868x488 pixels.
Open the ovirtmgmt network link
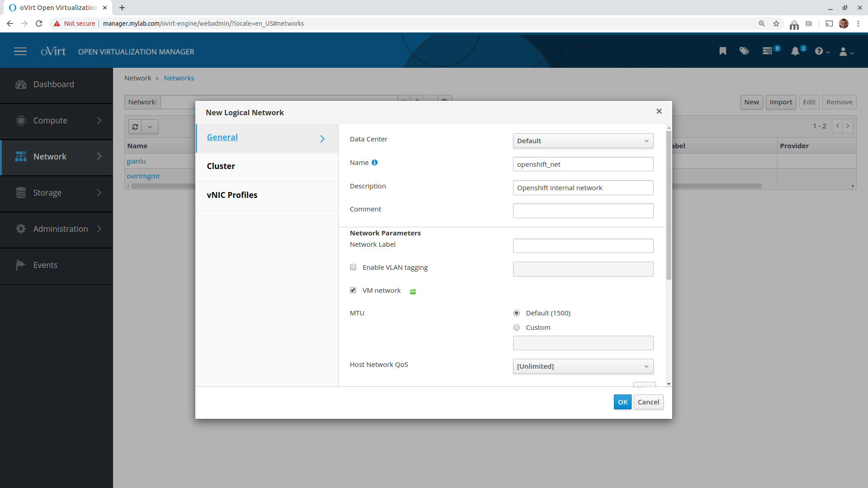[x=143, y=176]
